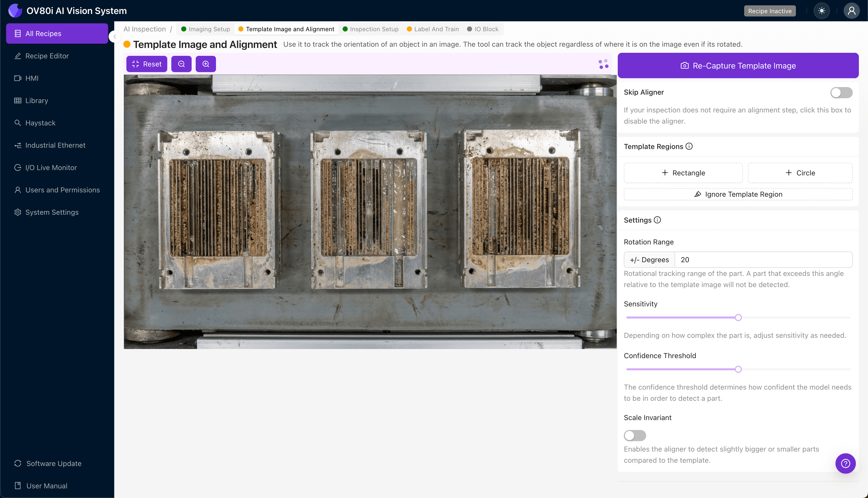Viewport: 868px width, 498px height.
Task: Open the user profile menu
Action: click(x=851, y=11)
